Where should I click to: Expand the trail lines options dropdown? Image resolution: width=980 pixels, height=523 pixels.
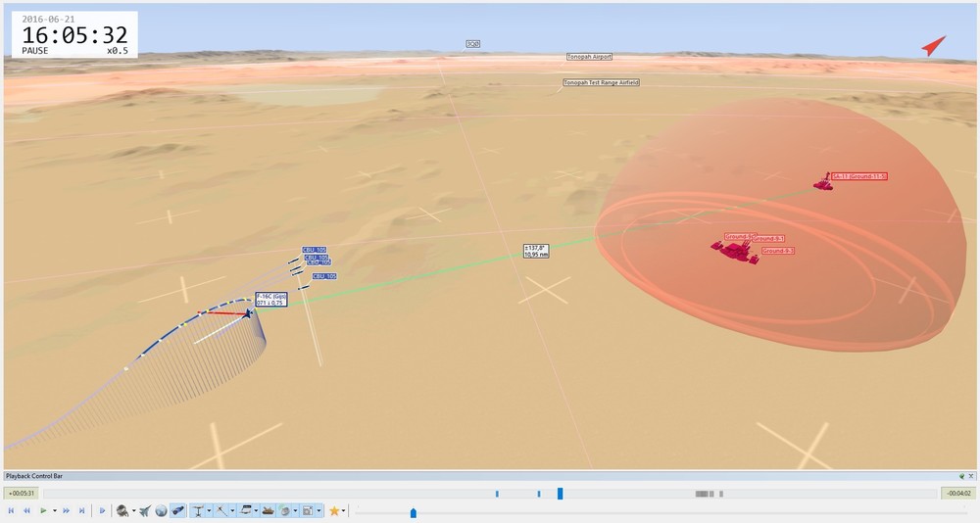(232, 511)
